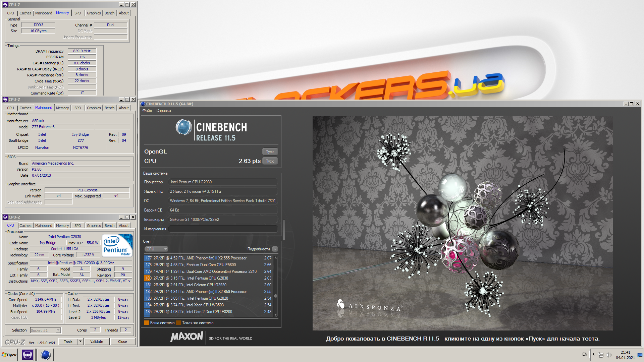Open the Socket #1 selection dropdown
644x362 pixels.
[46, 330]
